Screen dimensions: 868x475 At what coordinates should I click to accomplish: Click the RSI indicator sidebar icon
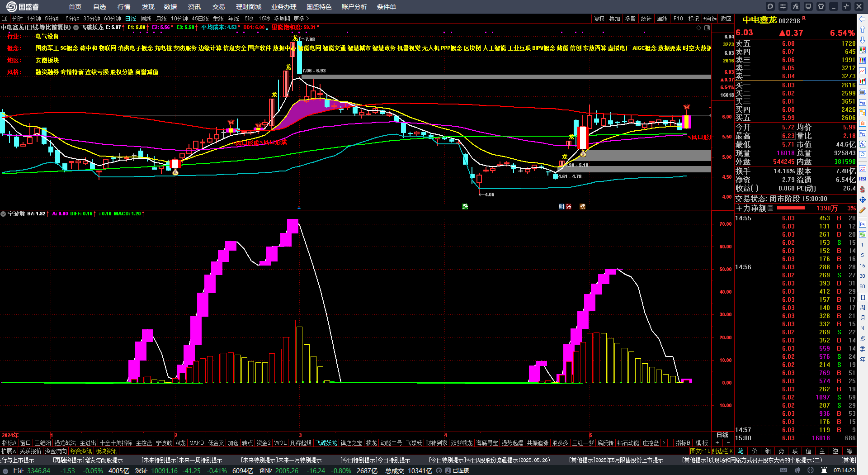click(863, 179)
